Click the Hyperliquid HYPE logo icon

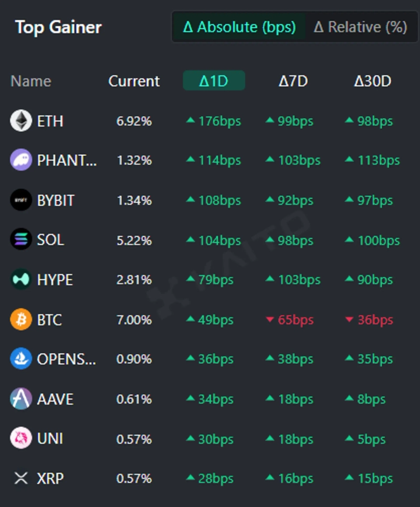(x=21, y=280)
